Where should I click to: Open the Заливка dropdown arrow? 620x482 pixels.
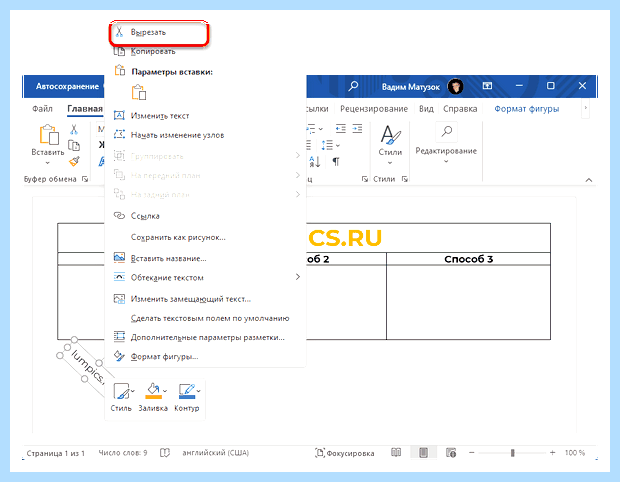pos(165,391)
